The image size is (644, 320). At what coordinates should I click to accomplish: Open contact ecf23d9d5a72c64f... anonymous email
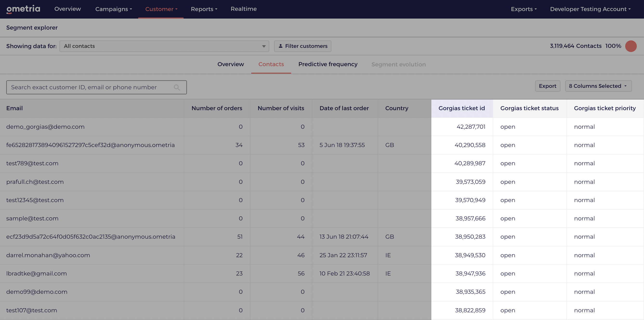pyautogui.click(x=91, y=237)
